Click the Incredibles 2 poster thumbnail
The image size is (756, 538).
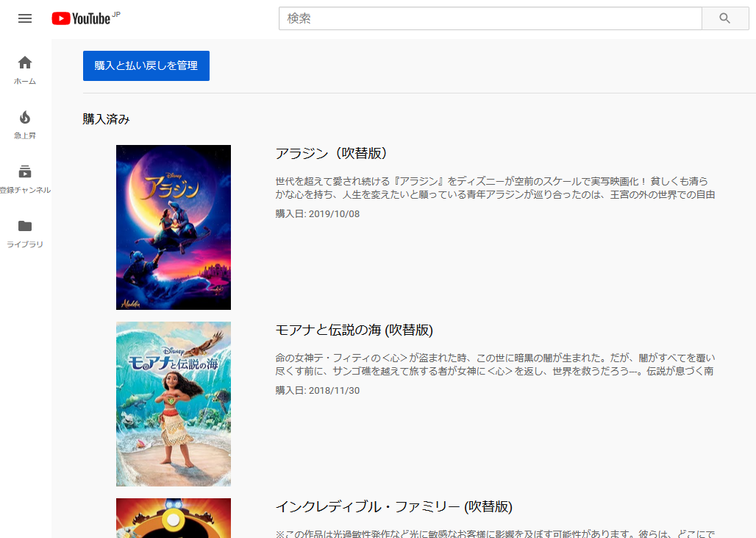[x=174, y=518]
